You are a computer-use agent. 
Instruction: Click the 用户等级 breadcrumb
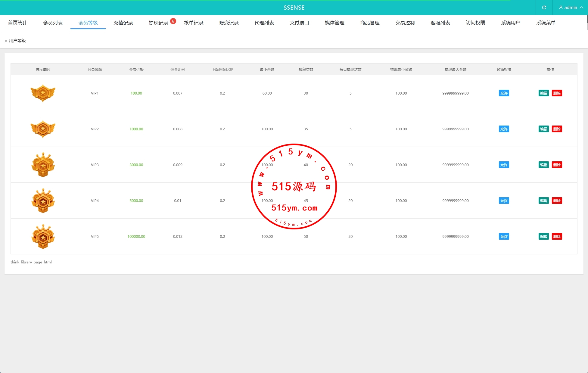tap(17, 41)
